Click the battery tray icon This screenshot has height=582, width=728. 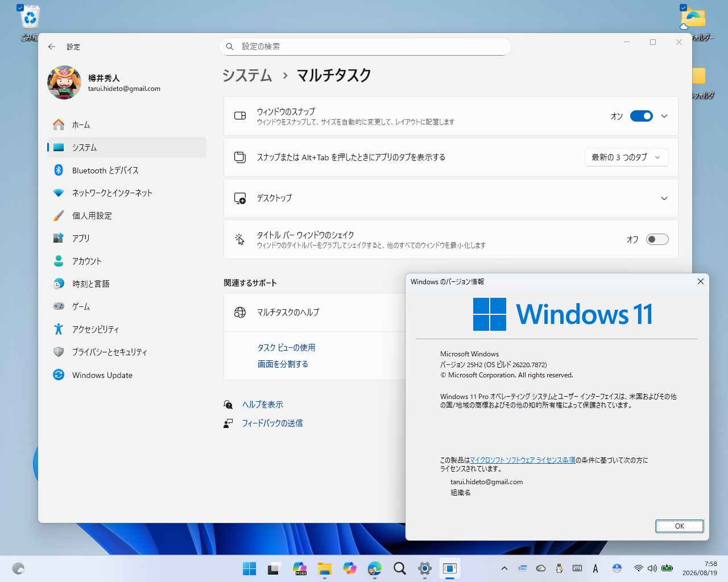667,568
